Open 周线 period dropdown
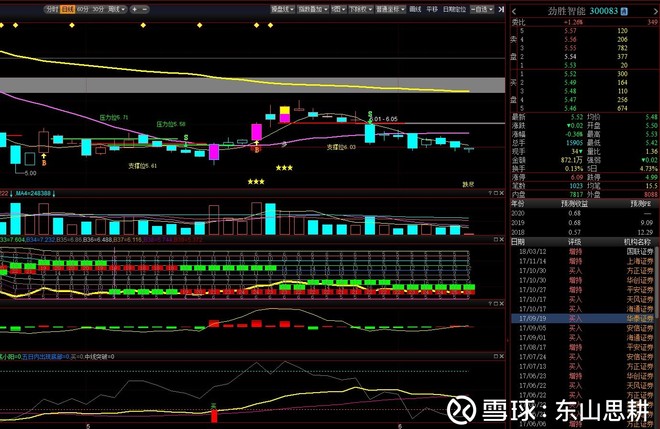 [117, 9]
